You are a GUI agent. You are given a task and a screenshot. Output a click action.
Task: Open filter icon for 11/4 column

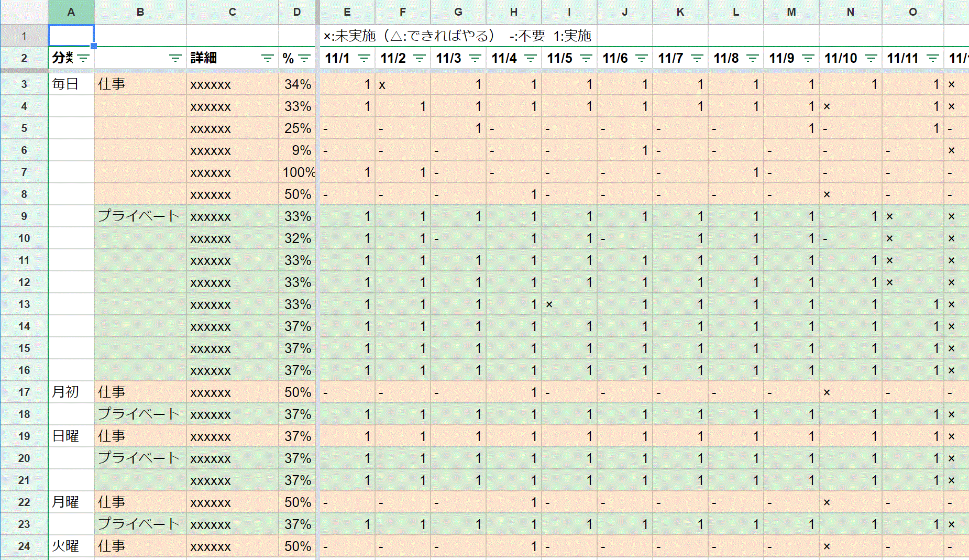point(531,58)
